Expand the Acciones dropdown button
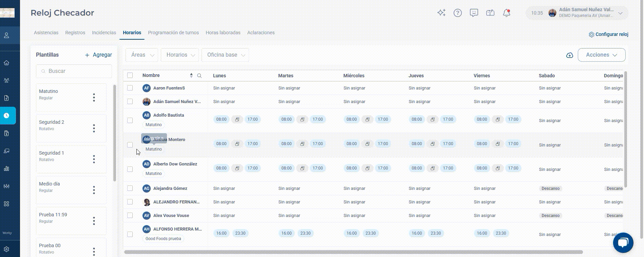Viewport: 644px width, 257px height. [602, 55]
